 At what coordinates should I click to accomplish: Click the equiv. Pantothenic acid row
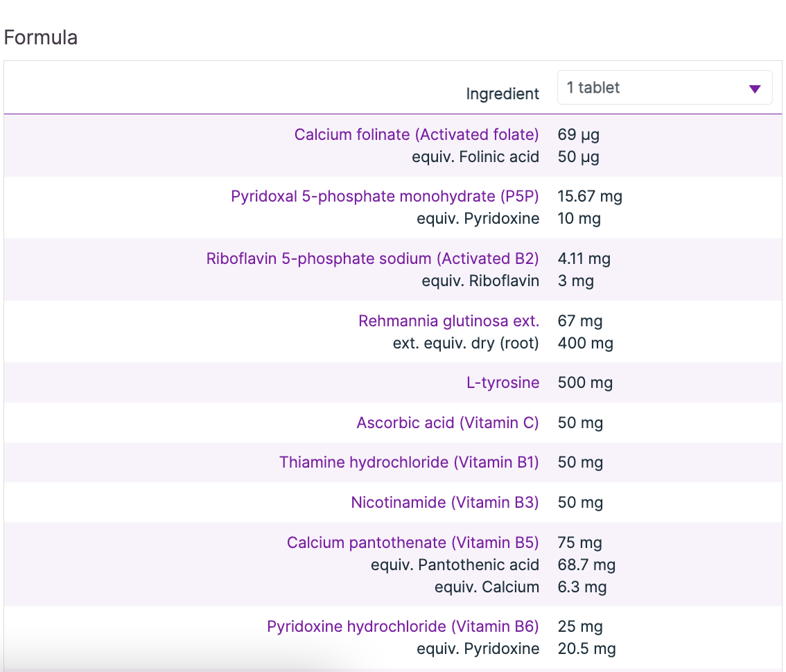pyautogui.click(x=455, y=565)
